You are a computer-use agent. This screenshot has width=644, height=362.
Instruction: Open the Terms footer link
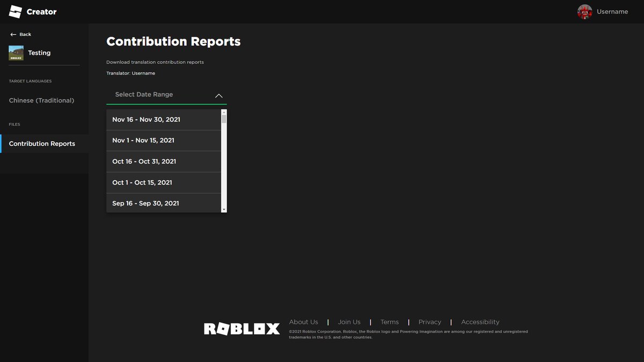[389, 322]
